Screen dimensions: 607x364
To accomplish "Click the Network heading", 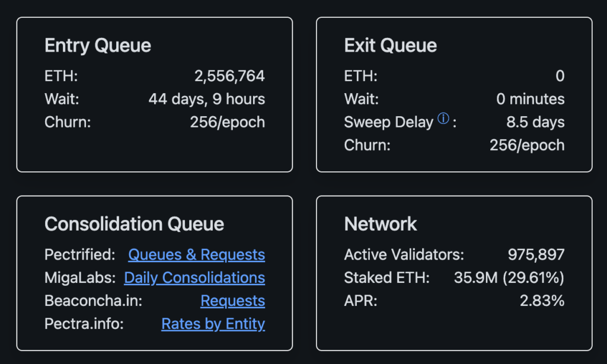I will point(381,224).
